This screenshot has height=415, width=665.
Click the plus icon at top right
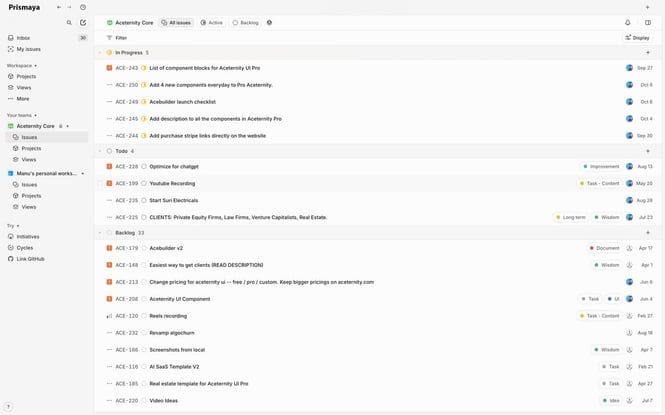648,7
